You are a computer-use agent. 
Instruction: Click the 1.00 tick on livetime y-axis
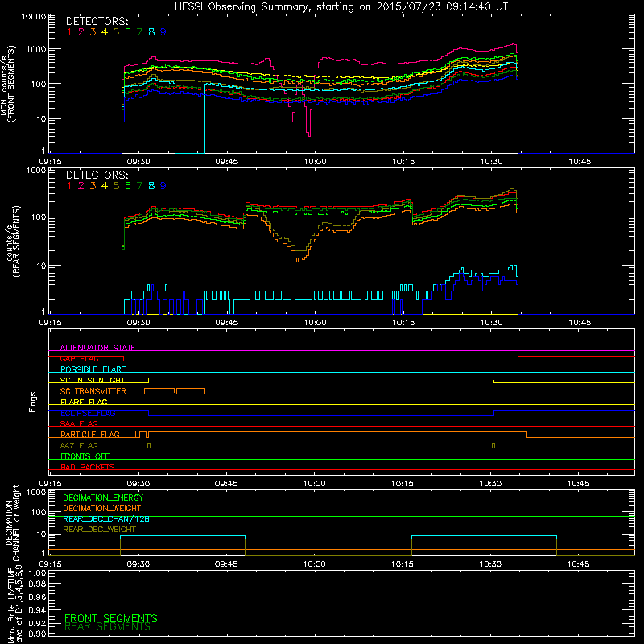coord(37,572)
